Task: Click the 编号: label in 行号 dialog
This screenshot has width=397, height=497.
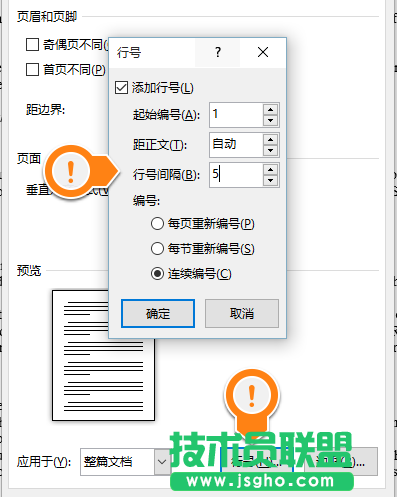Action: pos(146,201)
